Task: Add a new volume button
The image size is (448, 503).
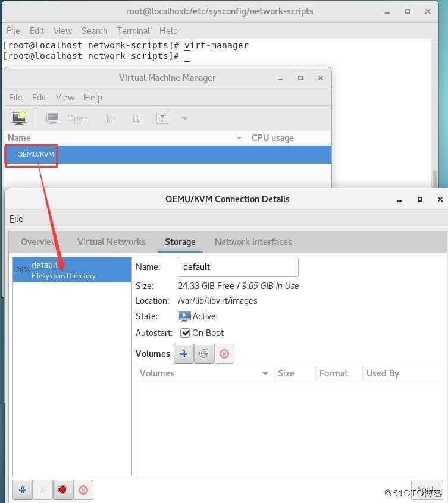Action: point(184,354)
